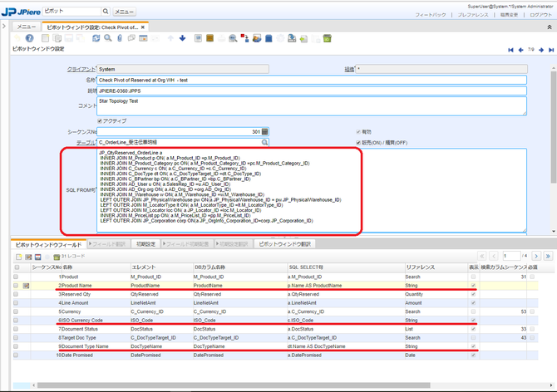
Task: Toggle 販売(ON) / 購買(OFF) checkbox
Action: pos(358,143)
